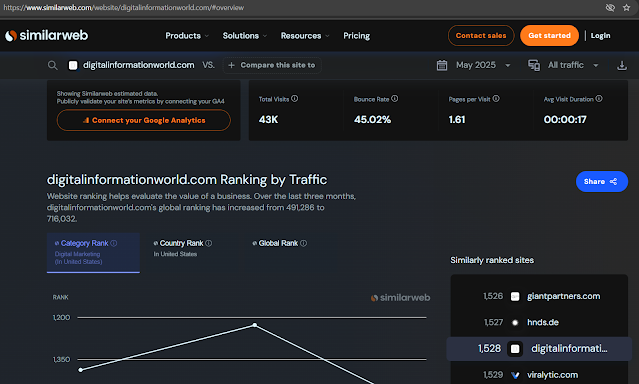Click the viralytic.com favicon
639x384 pixels.
(x=515, y=375)
